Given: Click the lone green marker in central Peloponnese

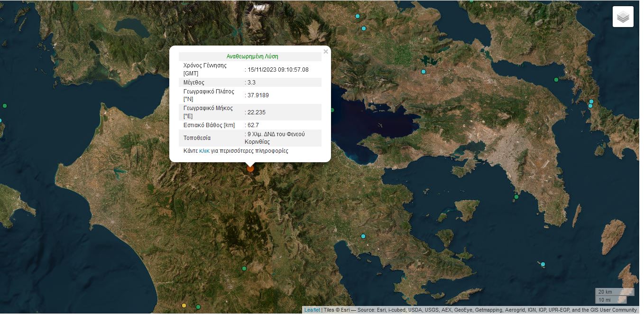Looking at the screenshot, I should click(244, 269).
